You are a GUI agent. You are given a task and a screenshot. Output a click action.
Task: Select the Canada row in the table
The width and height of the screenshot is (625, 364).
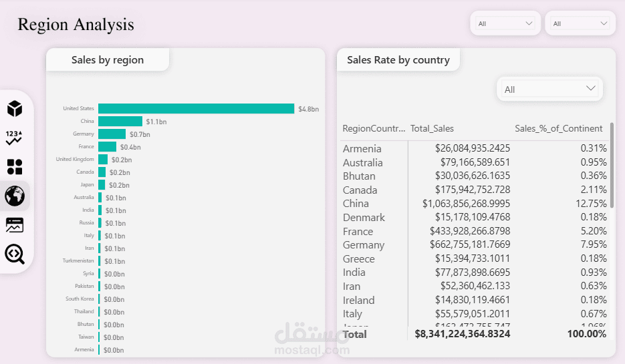(x=475, y=190)
